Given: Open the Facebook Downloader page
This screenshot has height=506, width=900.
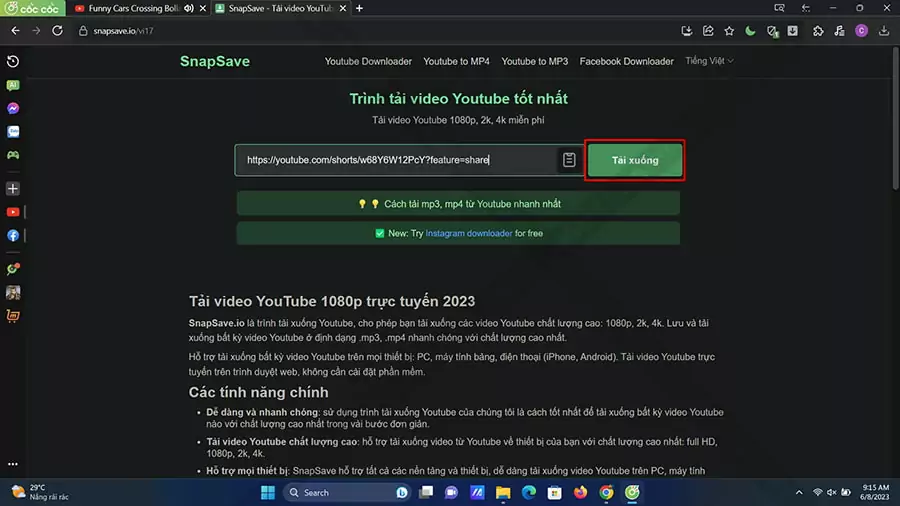Looking at the screenshot, I should click(626, 61).
